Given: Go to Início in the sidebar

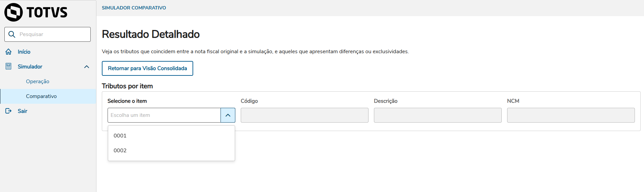Looking at the screenshot, I should [x=24, y=52].
